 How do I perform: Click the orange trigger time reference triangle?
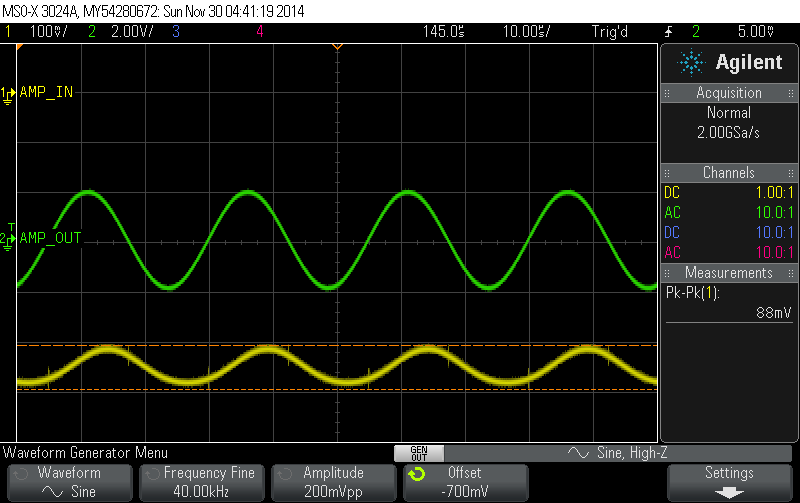[337, 47]
